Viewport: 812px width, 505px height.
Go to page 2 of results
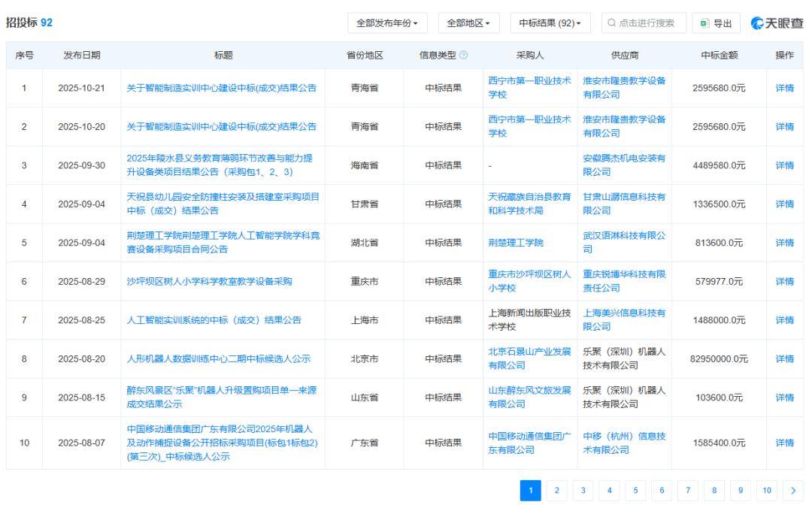[x=557, y=491]
